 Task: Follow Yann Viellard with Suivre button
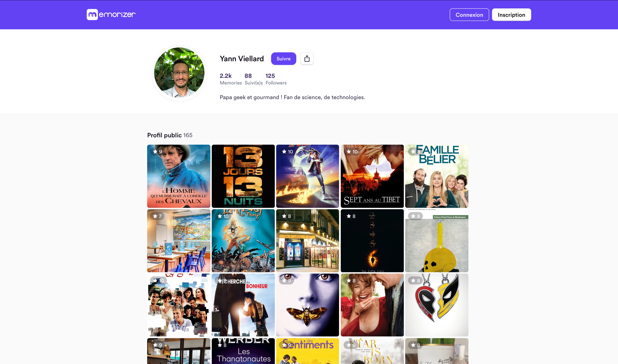click(x=283, y=59)
